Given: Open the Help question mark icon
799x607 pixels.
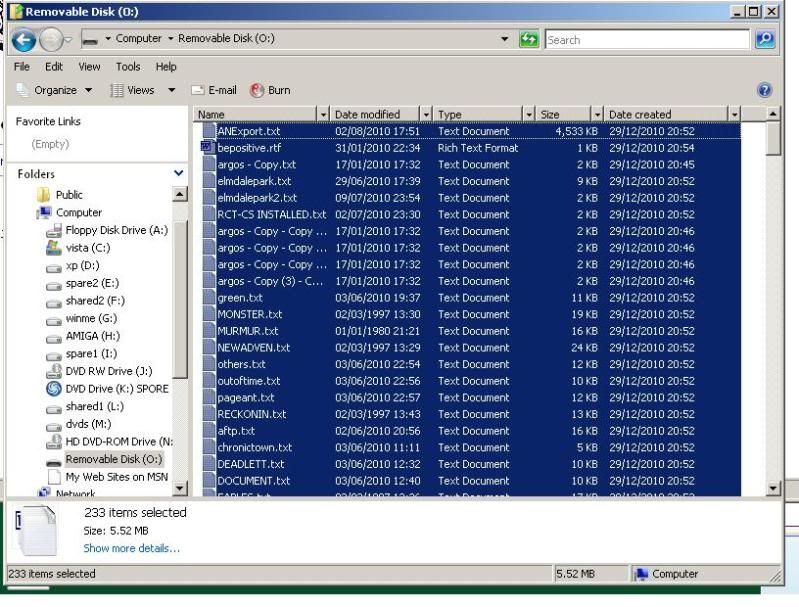Looking at the screenshot, I should click(765, 90).
